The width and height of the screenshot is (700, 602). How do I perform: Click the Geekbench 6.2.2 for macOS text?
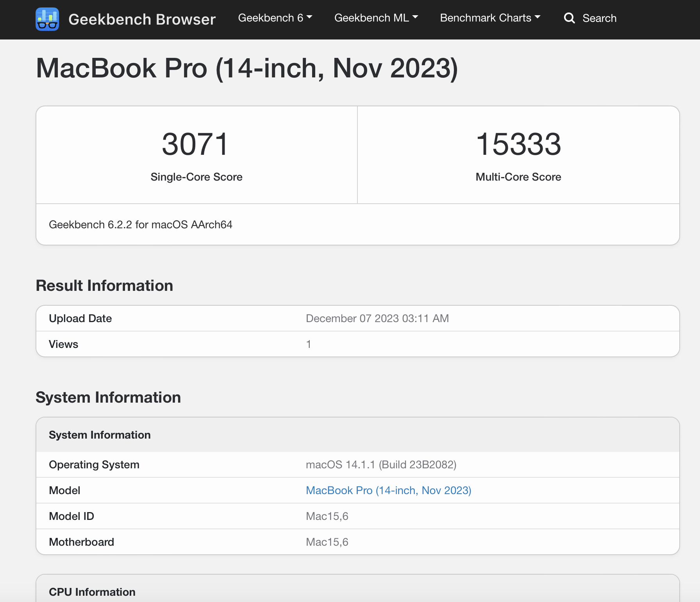(x=141, y=225)
